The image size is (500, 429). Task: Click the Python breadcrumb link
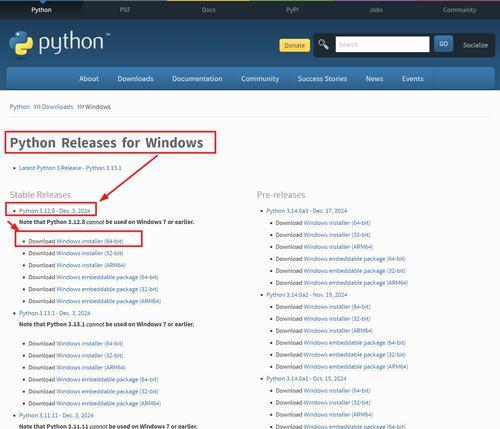(x=20, y=107)
